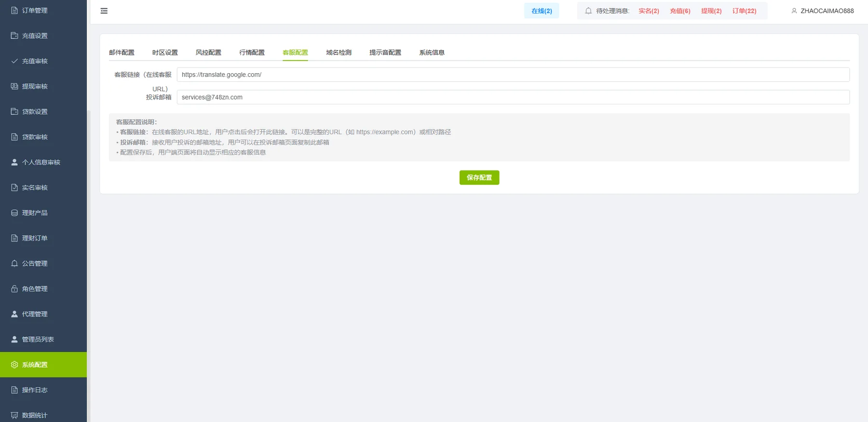Screen dimensions: 868x422
Task: Open the ZHAOCAIMAO888 user profile icon
Action: (x=794, y=11)
